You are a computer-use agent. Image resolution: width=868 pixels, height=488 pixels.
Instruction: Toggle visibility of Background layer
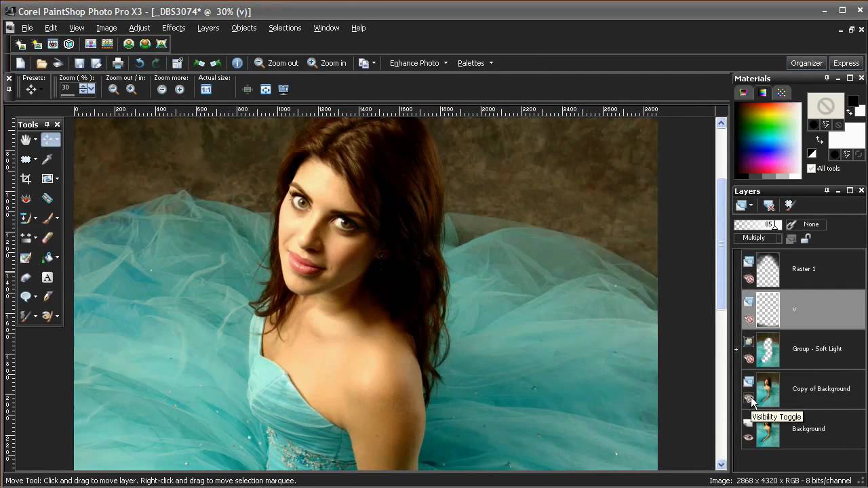(749, 437)
